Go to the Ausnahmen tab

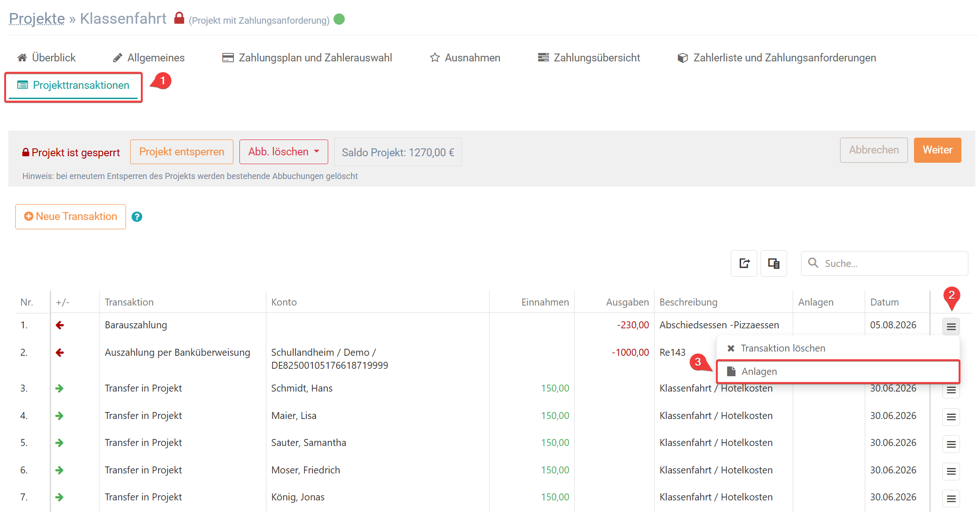pyautogui.click(x=465, y=58)
